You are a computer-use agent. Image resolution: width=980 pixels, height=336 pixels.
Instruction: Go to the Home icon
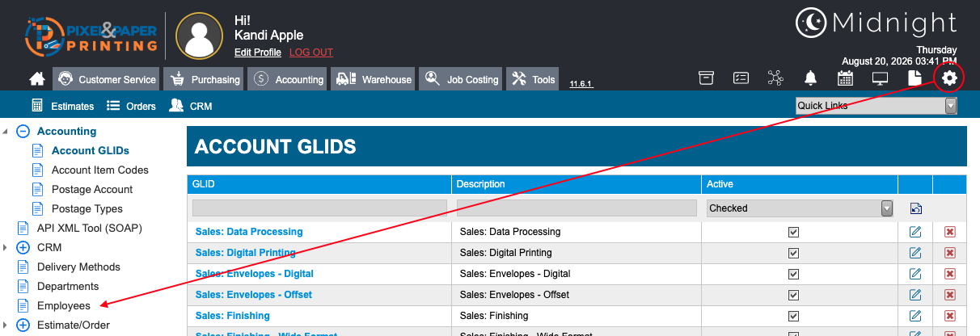click(36, 79)
